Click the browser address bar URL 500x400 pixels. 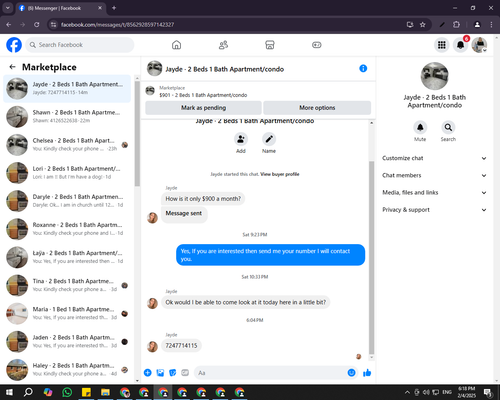pos(117,25)
